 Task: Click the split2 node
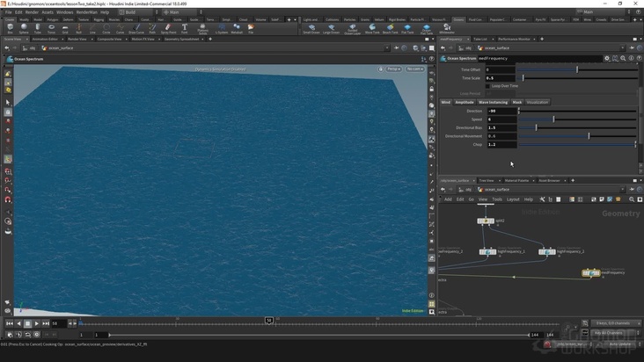click(x=486, y=221)
